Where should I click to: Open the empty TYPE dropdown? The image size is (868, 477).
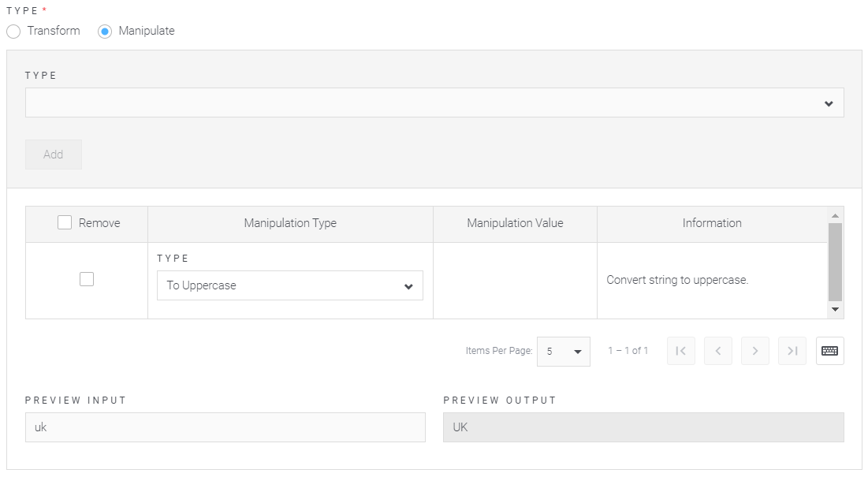(434, 103)
